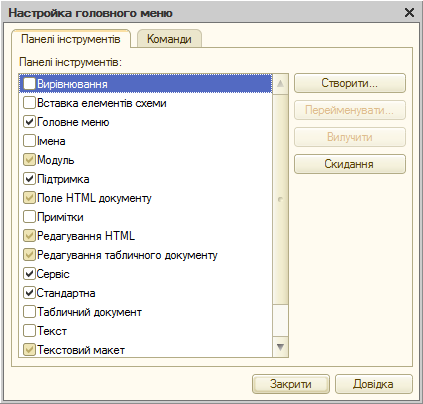This screenshot has width=423, height=404.
Task: Toggle the Текстовий макет checkbox
Action: pos(29,350)
